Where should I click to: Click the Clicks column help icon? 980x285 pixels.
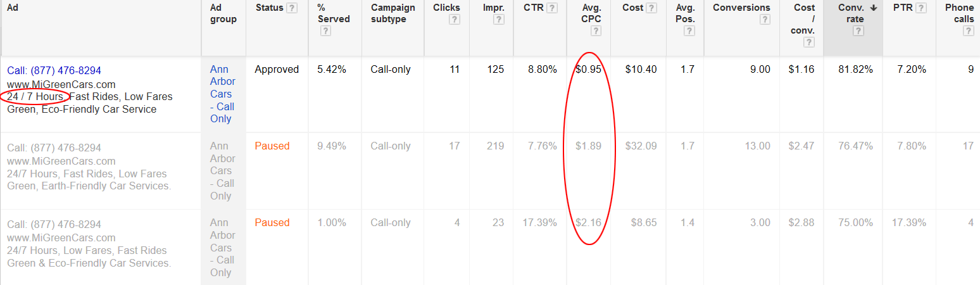[x=454, y=20]
